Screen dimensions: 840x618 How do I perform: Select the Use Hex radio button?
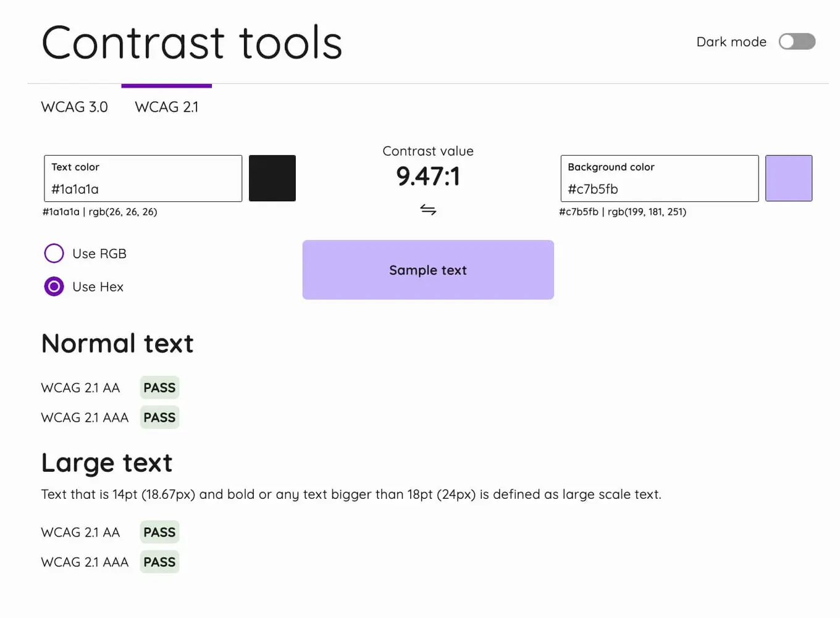point(54,286)
